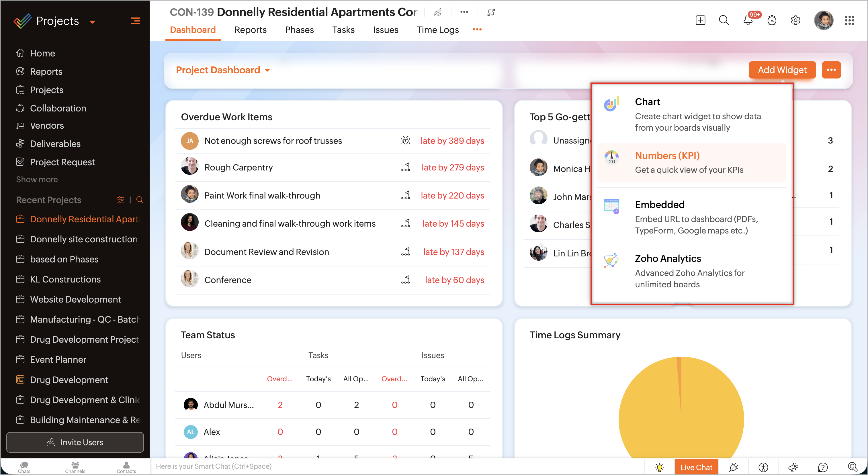The height and width of the screenshot is (475, 868).
Task: Click the Show more link
Action: coord(37,179)
